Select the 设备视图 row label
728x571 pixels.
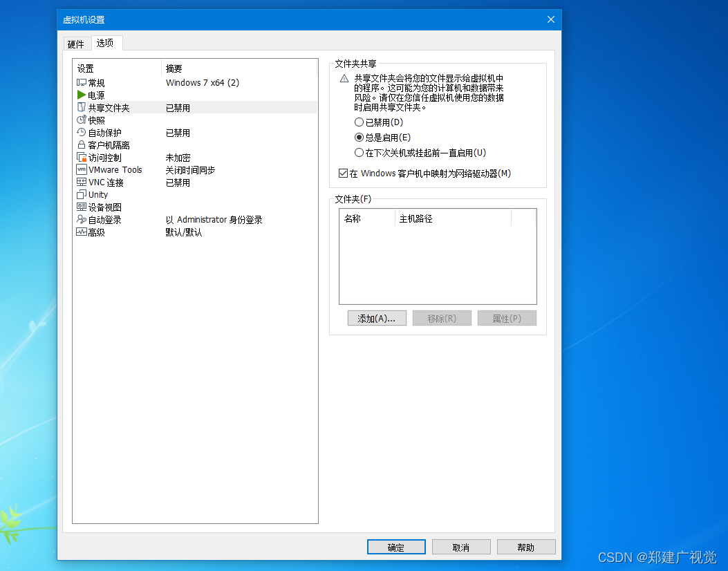click(x=105, y=207)
